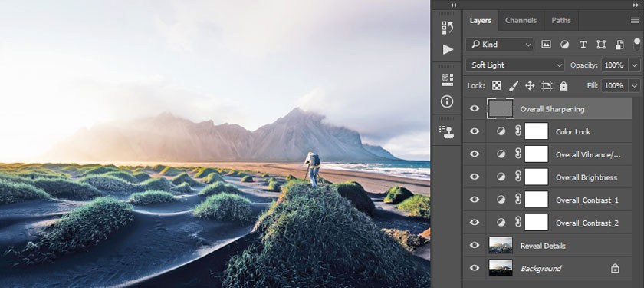Switch to the Channels tab
Screen dimensions: 644x288
[x=521, y=20]
